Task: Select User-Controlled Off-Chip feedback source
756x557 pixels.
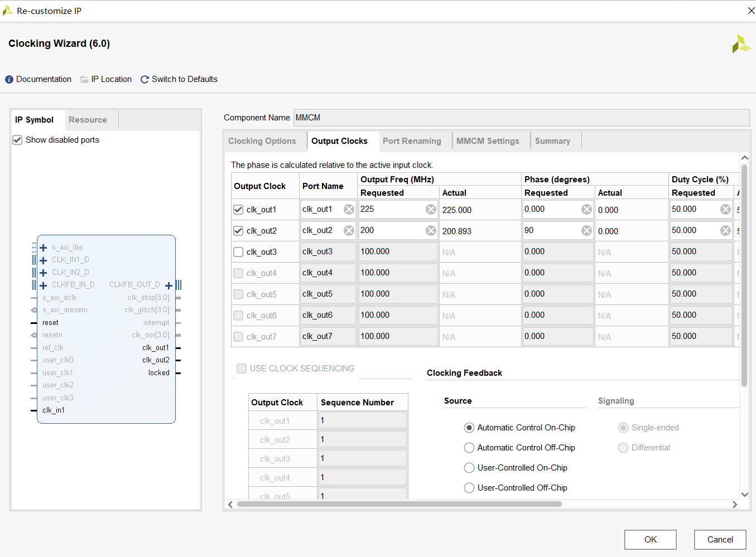Action: click(x=469, y=488)
